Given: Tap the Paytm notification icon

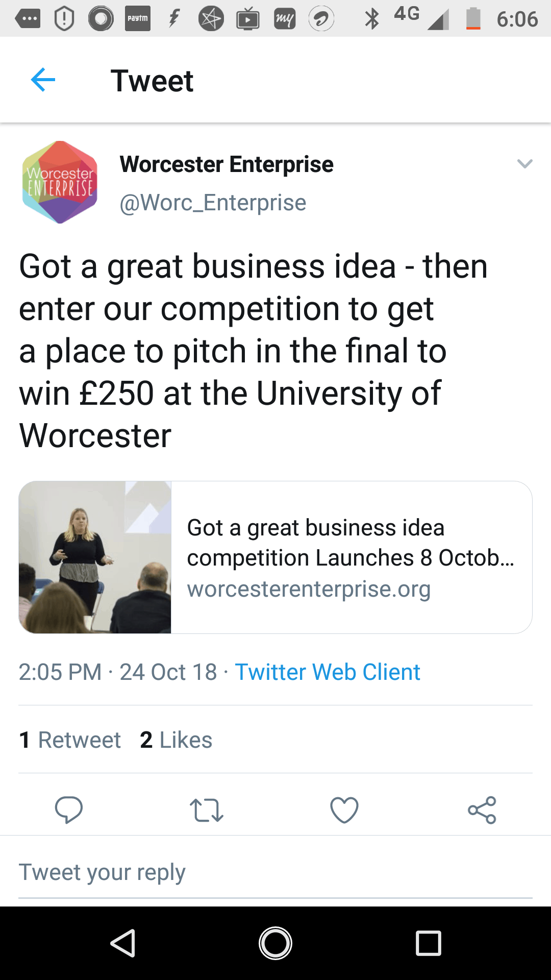Looking at the screenshot, I should point(137,18).
